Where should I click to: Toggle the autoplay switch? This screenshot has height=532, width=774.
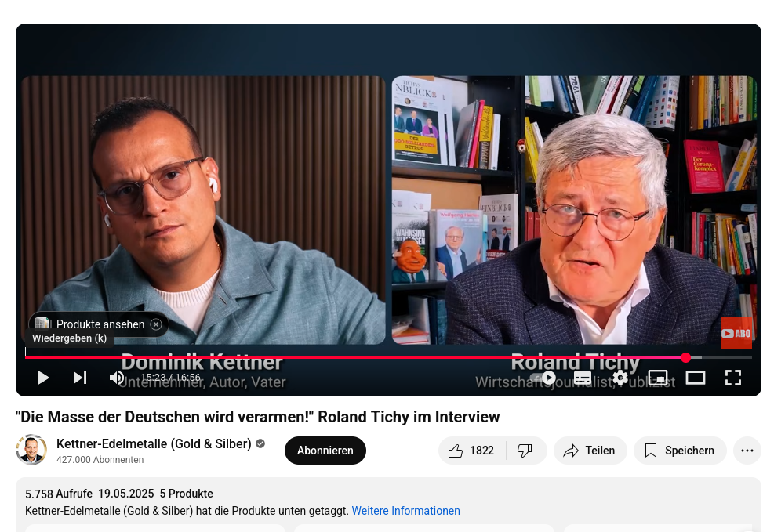tap(543, 378)
